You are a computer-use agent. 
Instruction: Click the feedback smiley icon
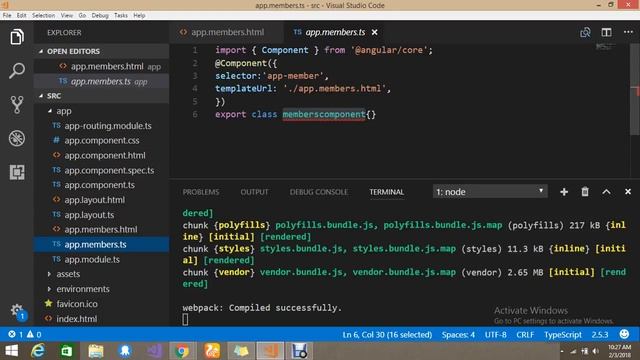pyautogui.click(x=624, y=334)
